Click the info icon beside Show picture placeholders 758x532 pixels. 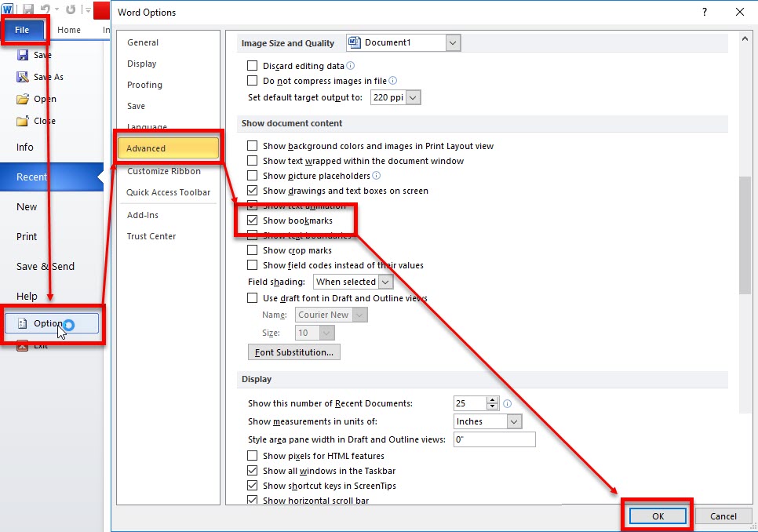pos(377,176)
